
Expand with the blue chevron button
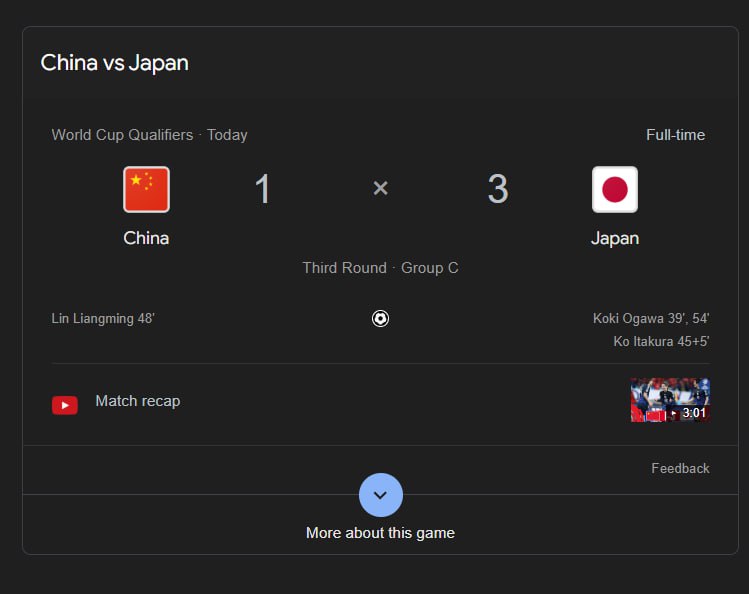[x=380, y=494]
